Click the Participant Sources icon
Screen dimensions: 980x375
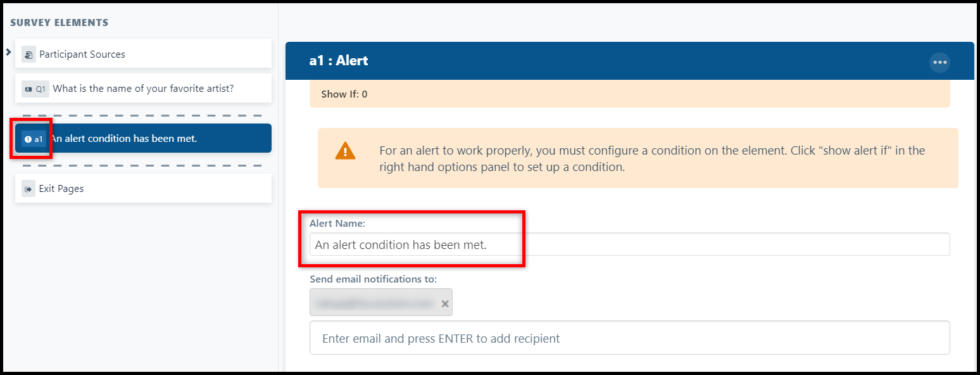point(28,54)
